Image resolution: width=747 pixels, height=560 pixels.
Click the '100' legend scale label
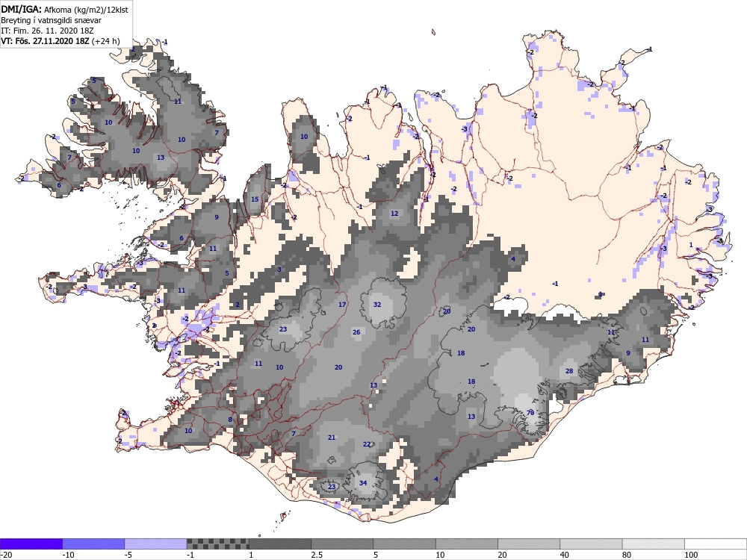691,555
